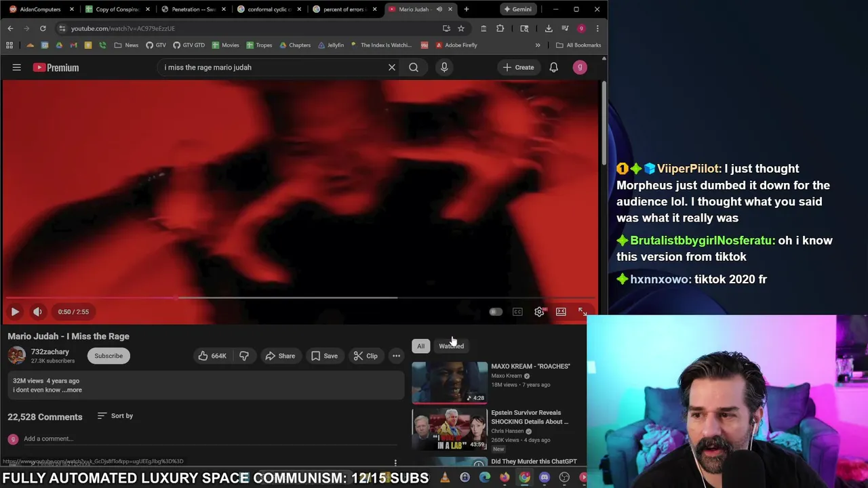Switch to the conformal cyclic tab
Viewport: 868px width, 488px height.
268,9
